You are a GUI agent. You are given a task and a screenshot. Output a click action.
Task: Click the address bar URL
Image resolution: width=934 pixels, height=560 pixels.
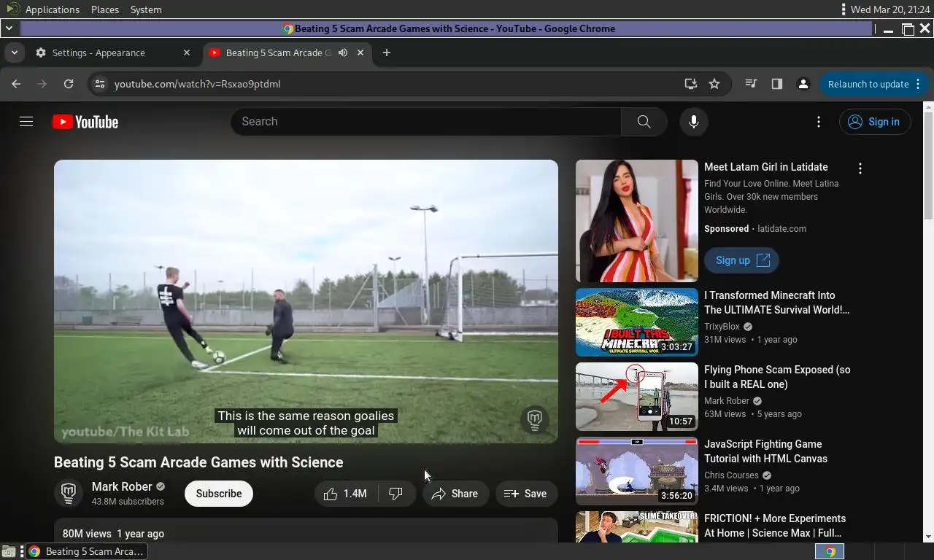197,84
